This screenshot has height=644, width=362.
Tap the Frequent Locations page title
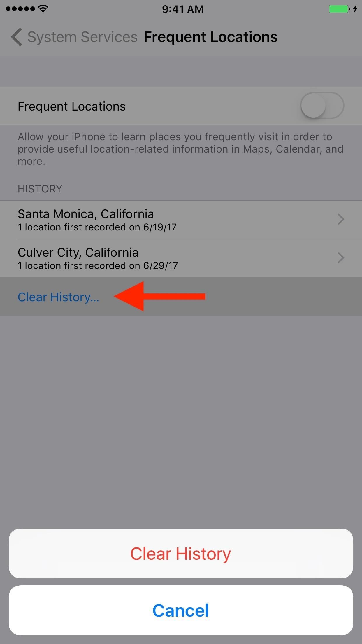tap(210, 37)
